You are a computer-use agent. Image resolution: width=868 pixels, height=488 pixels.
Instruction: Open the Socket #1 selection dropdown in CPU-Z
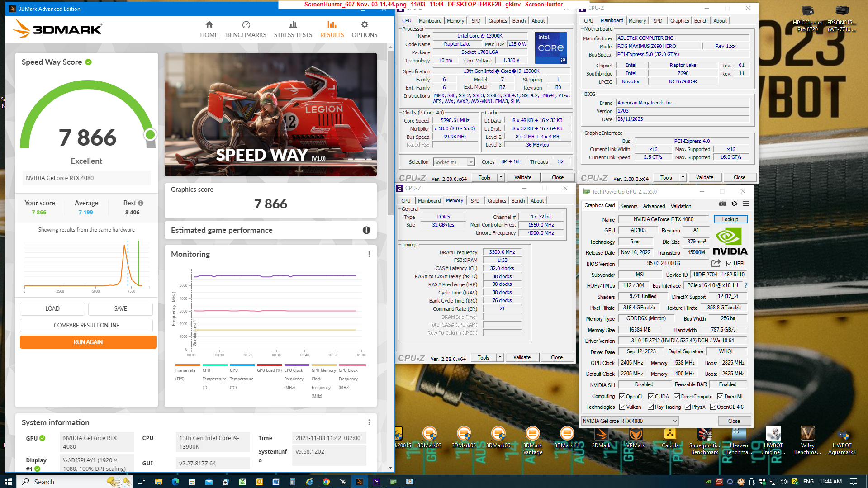coord(454,162)
